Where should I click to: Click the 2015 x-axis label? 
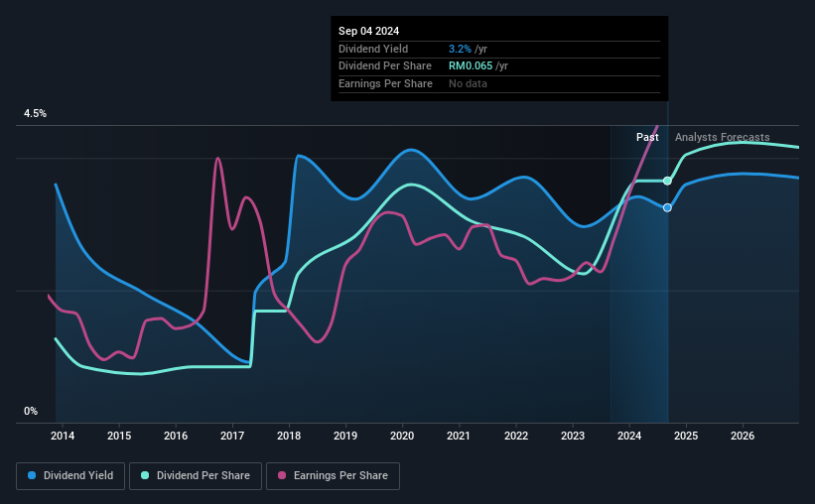pos(119,436)
